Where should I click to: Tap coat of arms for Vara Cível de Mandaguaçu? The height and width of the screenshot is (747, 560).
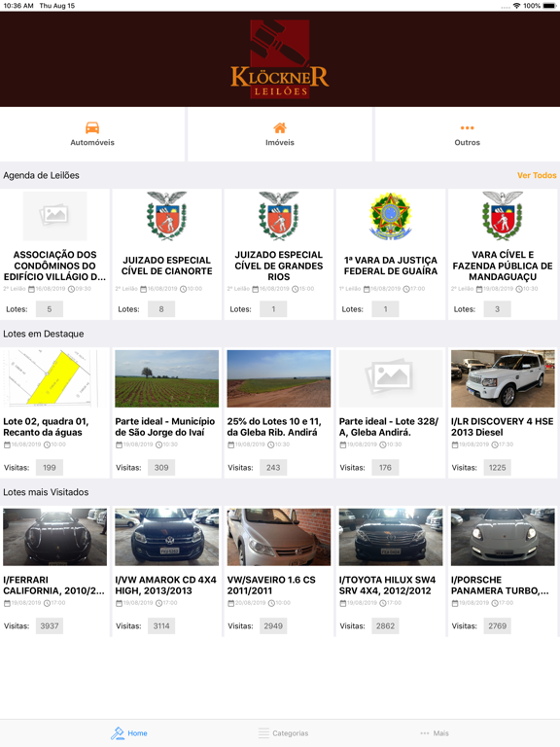[503, 216]
